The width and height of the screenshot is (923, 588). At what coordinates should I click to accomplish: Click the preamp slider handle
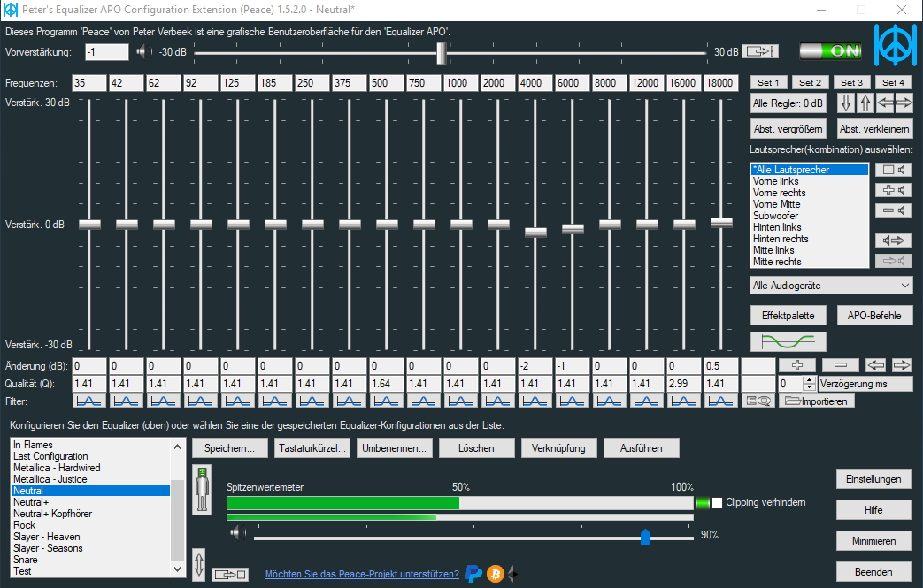[442, 53]
